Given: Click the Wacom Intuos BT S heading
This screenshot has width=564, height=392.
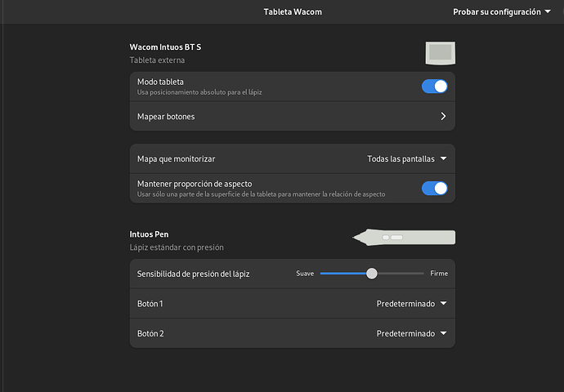Looking at the screenshot, I should pos(165,47).
